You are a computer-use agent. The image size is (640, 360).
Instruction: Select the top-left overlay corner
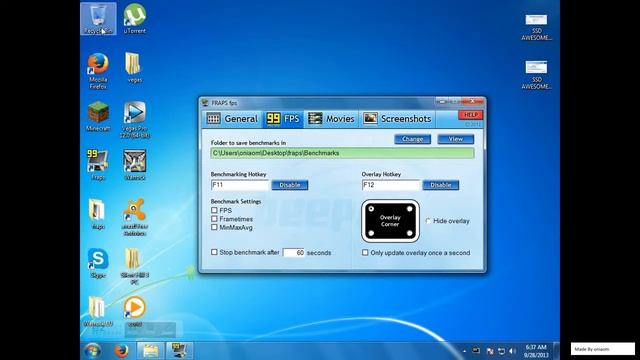tap(371, 209)
